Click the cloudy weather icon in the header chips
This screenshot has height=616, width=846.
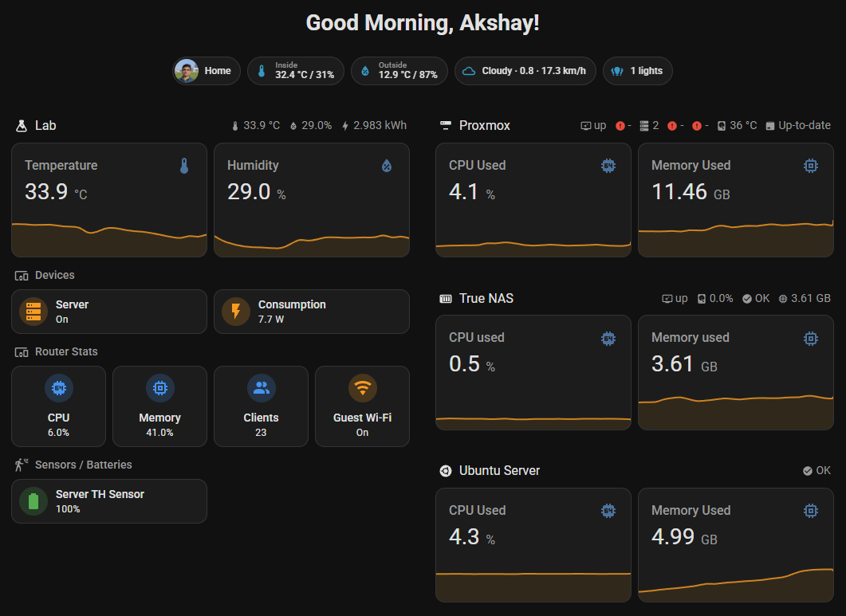pos(469,70)
